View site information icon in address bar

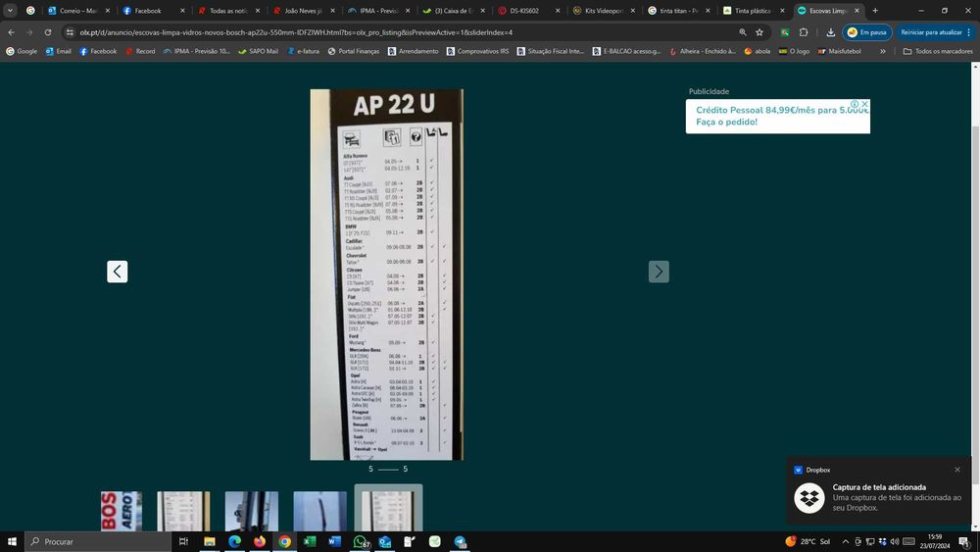[70, 32]
